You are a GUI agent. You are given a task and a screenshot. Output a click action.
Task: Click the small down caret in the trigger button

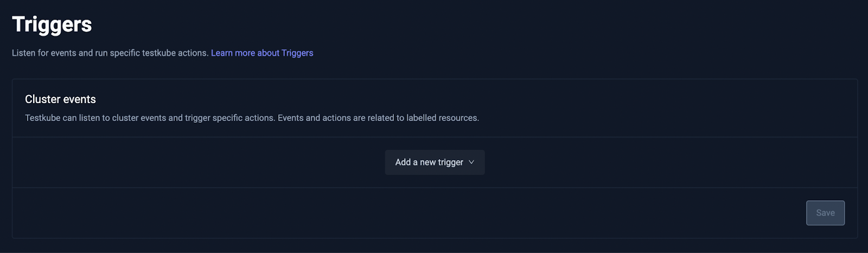pyautogui.click(x=471, y=162)
